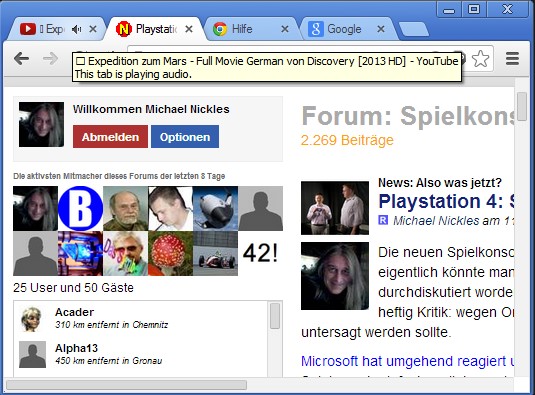This screenshot has width=535, height=395.
Task: Click the news photo of two men
Action: click(x=335, y=208)
